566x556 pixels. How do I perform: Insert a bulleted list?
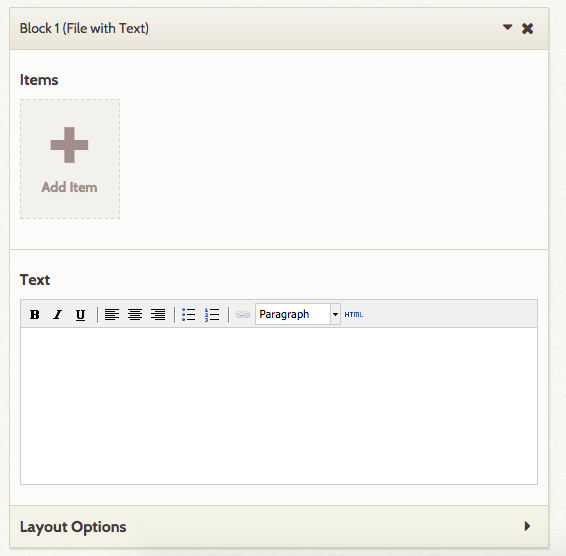[188, 314]
